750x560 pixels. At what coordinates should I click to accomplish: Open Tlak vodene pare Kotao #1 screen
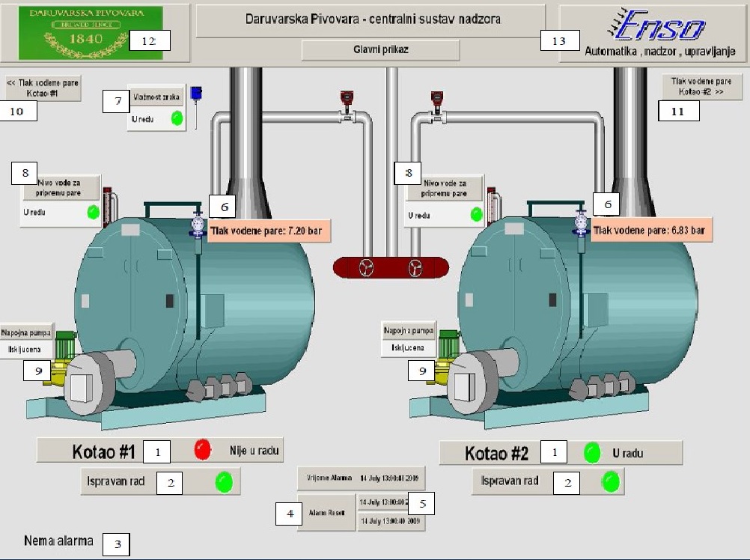(43, 88)
